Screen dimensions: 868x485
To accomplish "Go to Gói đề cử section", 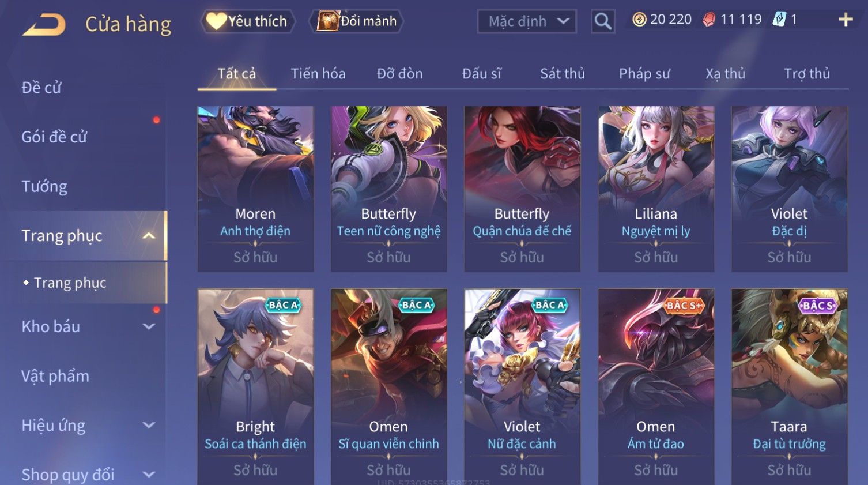I will coord(54,137).
